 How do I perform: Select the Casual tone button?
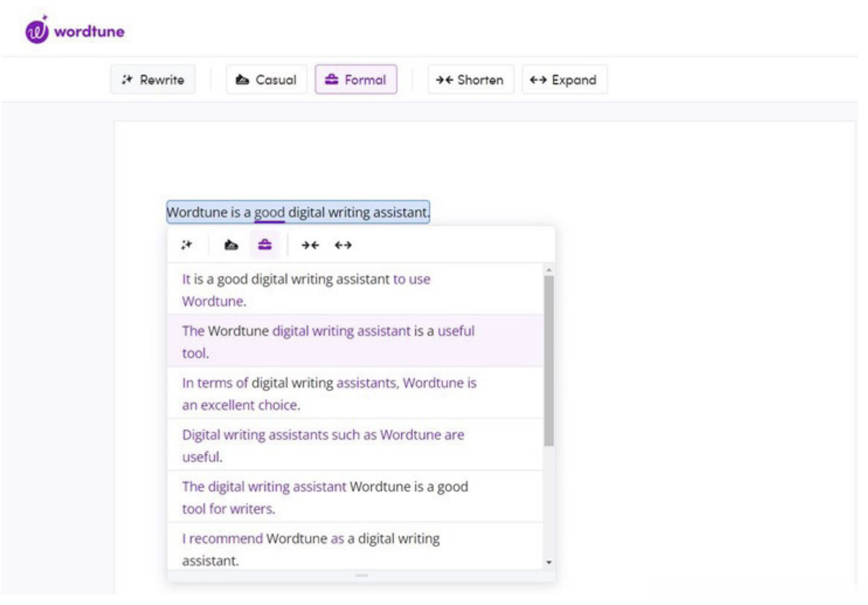(x=266, y=79)
